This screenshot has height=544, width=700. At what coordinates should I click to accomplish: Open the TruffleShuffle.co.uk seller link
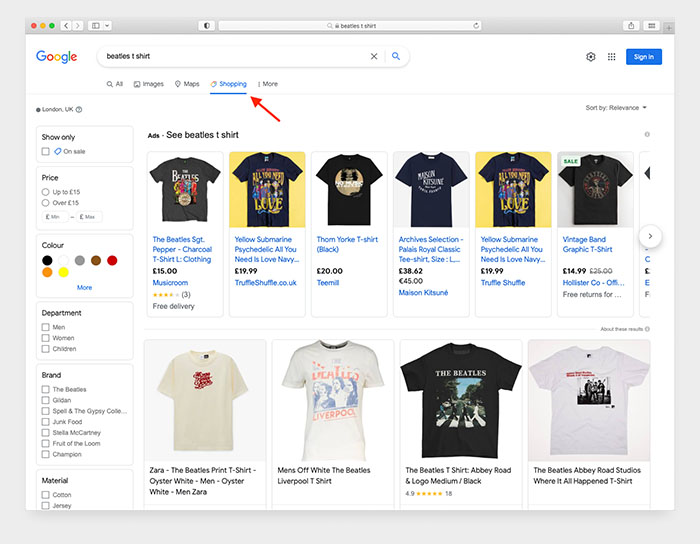pyautogui.click(x=266, y=282)
